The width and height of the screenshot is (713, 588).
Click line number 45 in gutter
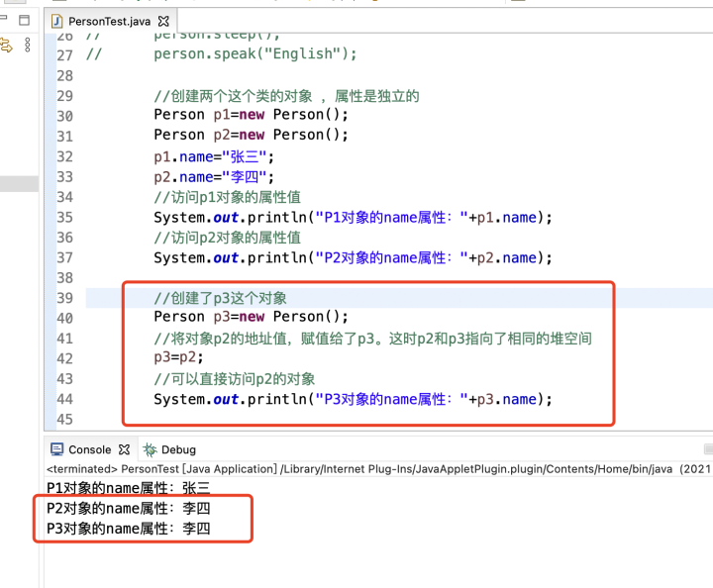[64, 419]
